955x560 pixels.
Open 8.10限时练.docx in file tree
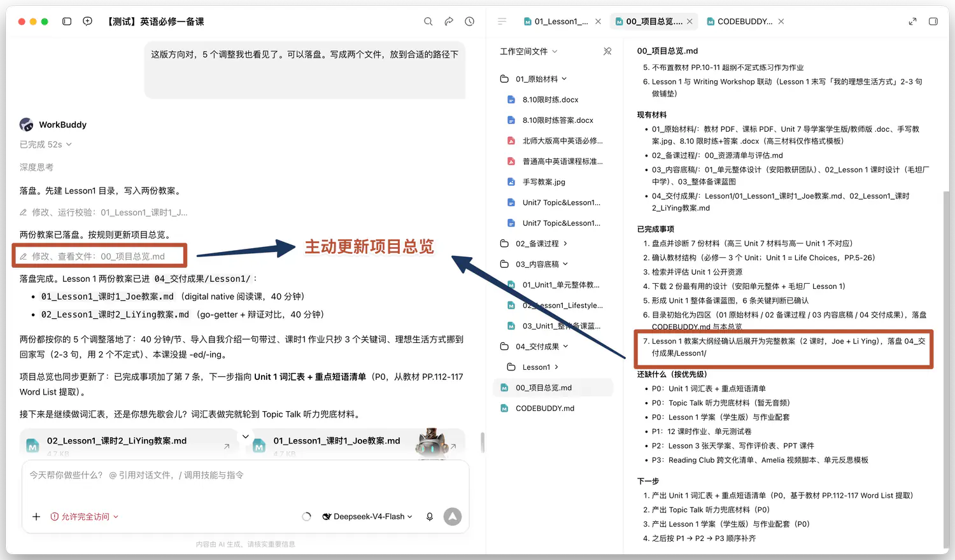(x=550, y=100)
